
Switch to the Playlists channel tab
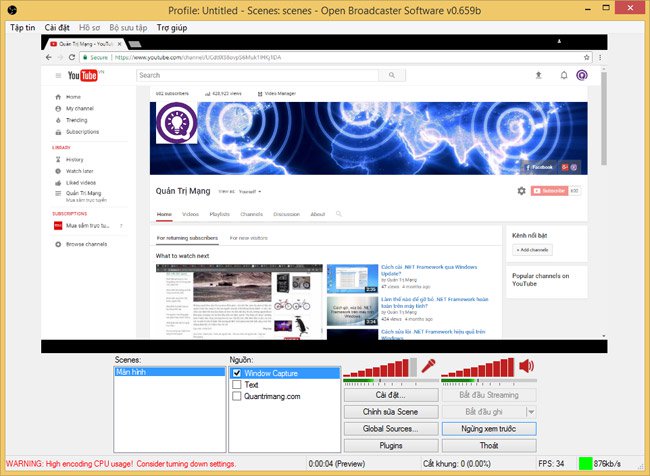[220, 214]
